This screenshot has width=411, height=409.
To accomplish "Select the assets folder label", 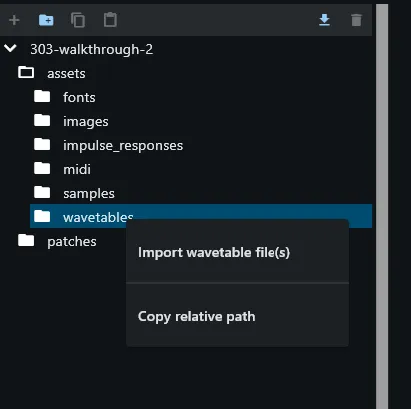I will pos(66,74).
